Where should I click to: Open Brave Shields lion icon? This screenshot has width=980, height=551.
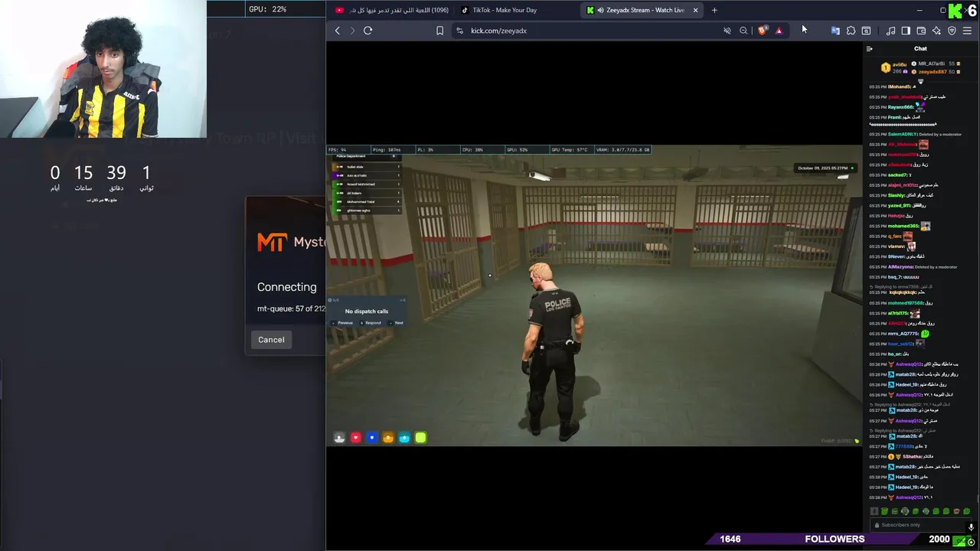coord(762,31)
